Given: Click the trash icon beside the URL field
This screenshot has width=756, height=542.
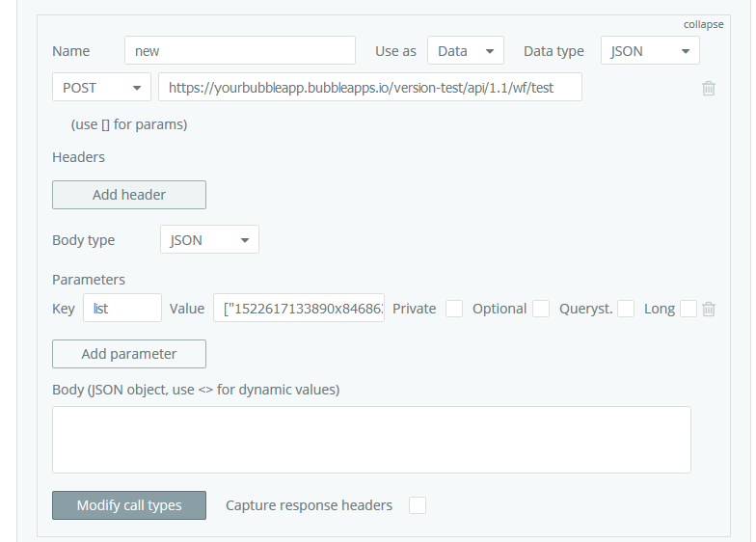Looking at the screenshot, I should [709, 89].
